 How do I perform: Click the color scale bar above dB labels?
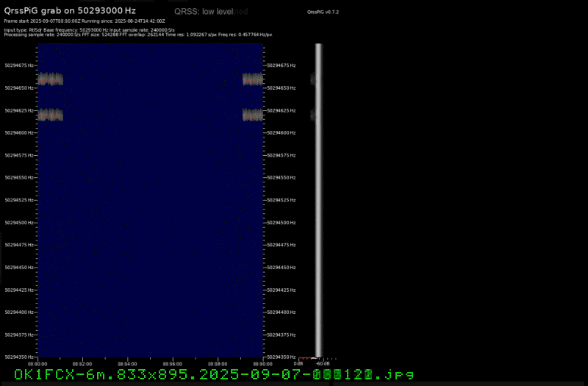coord(308,358)
